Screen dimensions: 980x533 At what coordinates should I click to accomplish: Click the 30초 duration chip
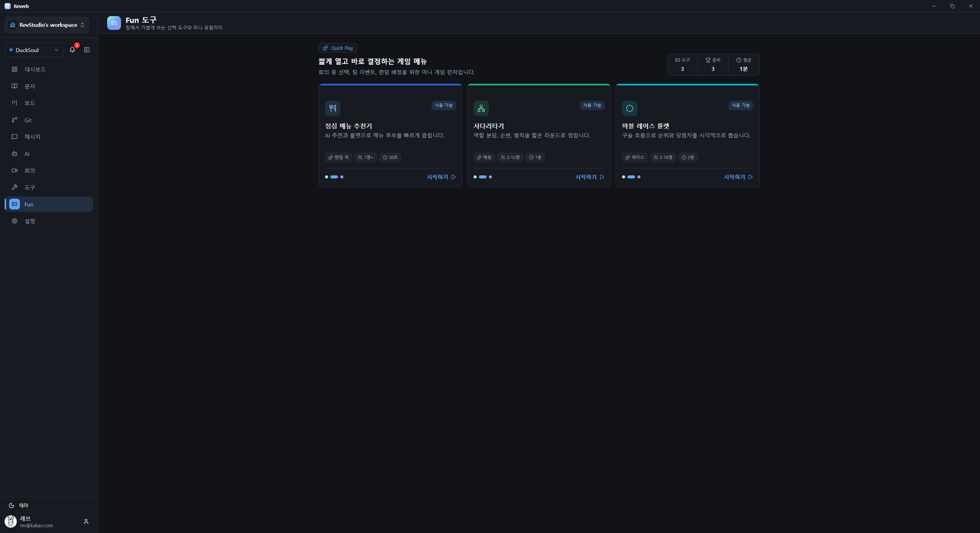click(x=390, y=157)
